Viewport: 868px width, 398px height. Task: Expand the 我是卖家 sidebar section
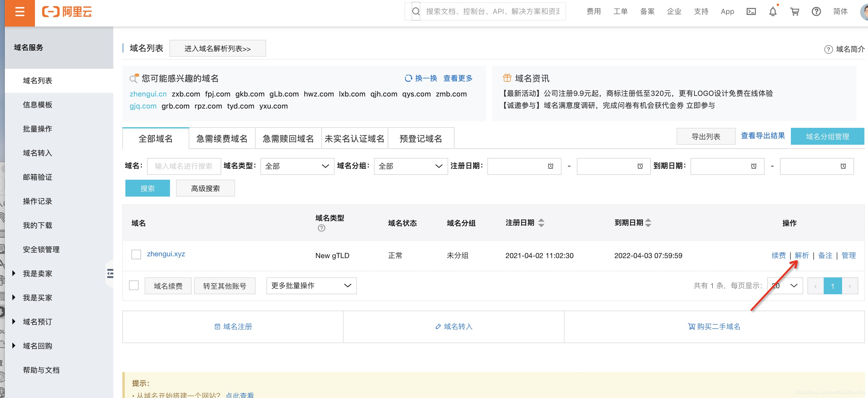pyautogui.click(x=14, y=273)
